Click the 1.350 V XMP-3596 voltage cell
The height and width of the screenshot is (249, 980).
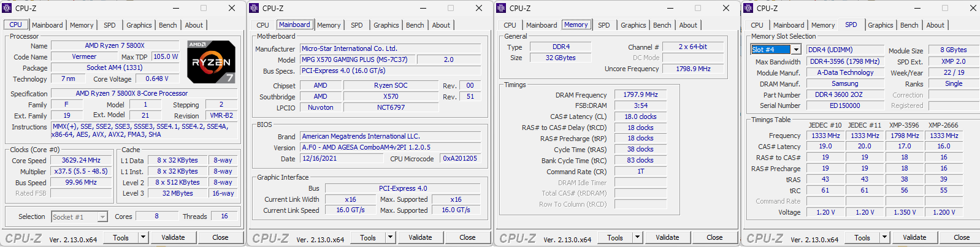[904, 212]
